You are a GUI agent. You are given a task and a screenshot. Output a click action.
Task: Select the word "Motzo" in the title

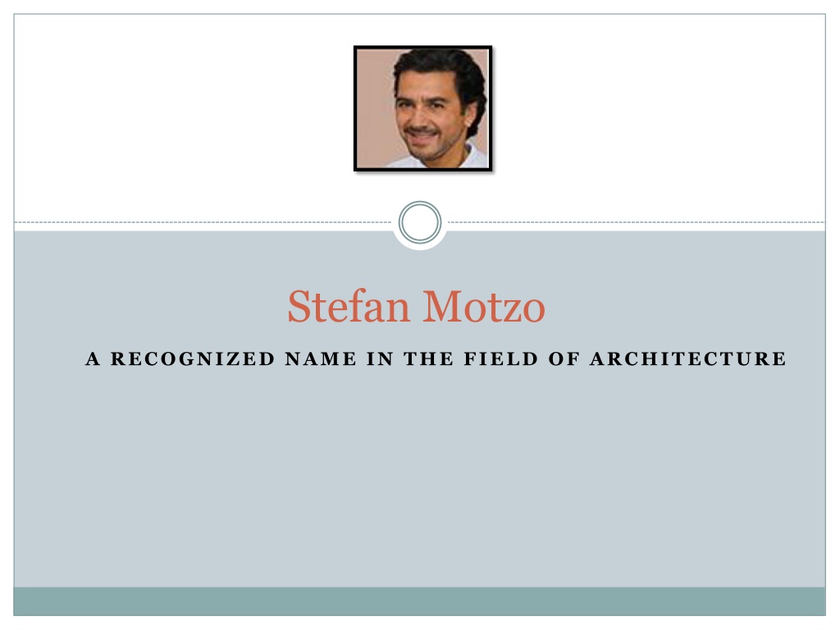tap(484, 307)
